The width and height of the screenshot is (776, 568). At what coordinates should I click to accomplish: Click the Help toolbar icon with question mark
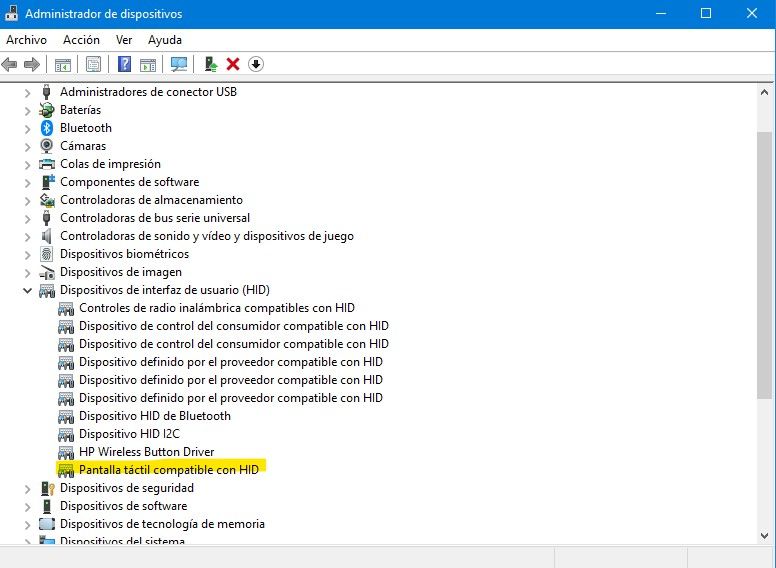point(124,64)
